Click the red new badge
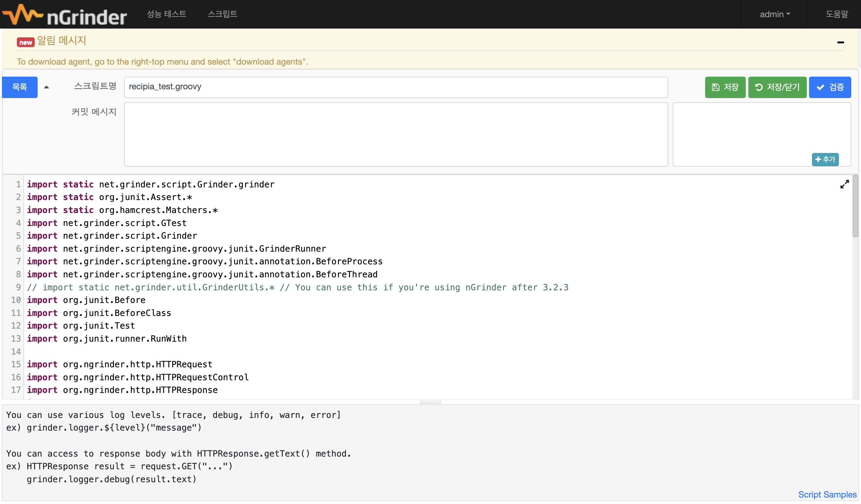The width and height of the screenshot is (861, 504). tap(26, 42)
